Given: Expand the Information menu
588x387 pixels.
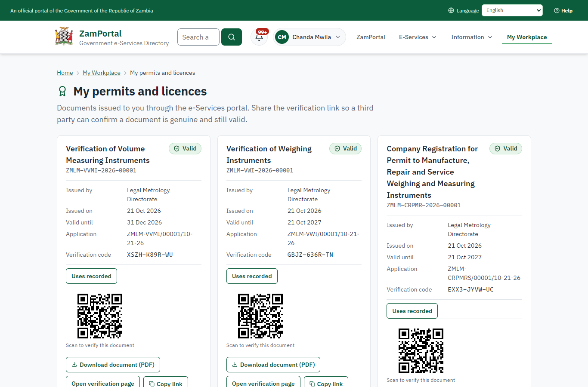Looking at the screenshot, I should [x=472, y=37].
